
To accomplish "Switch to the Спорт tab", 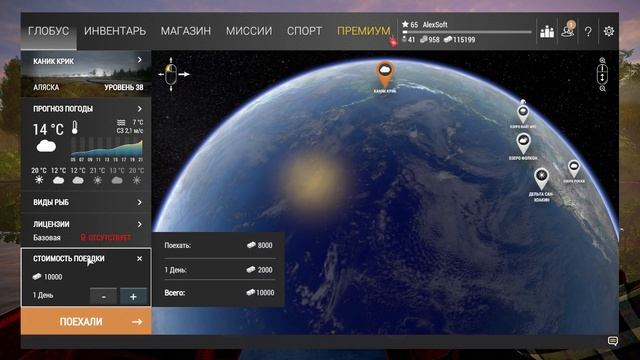I will click(304, 31).
